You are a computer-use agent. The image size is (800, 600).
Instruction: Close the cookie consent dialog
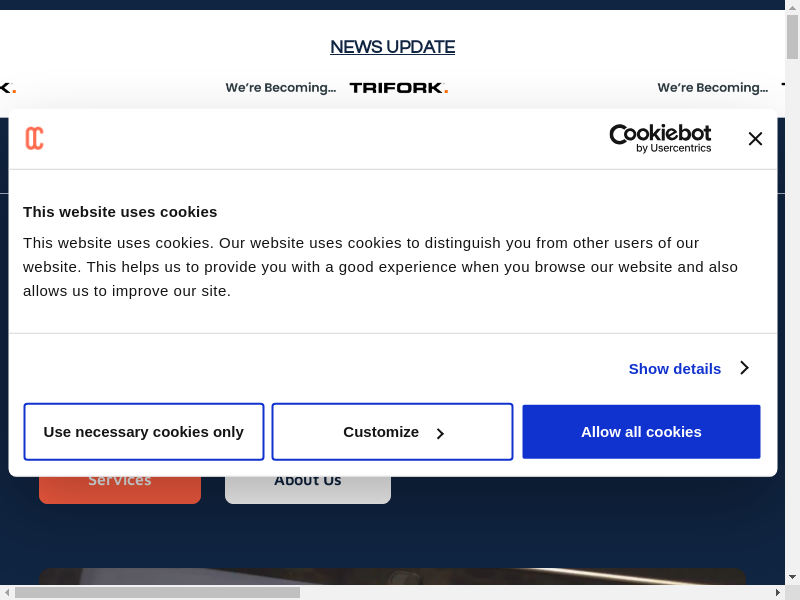tap(755, 139)
